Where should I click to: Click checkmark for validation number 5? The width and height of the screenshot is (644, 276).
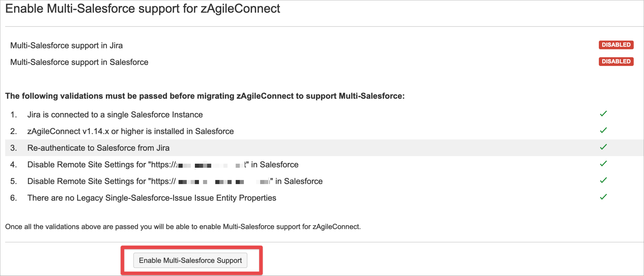click(x=603, y=180)
